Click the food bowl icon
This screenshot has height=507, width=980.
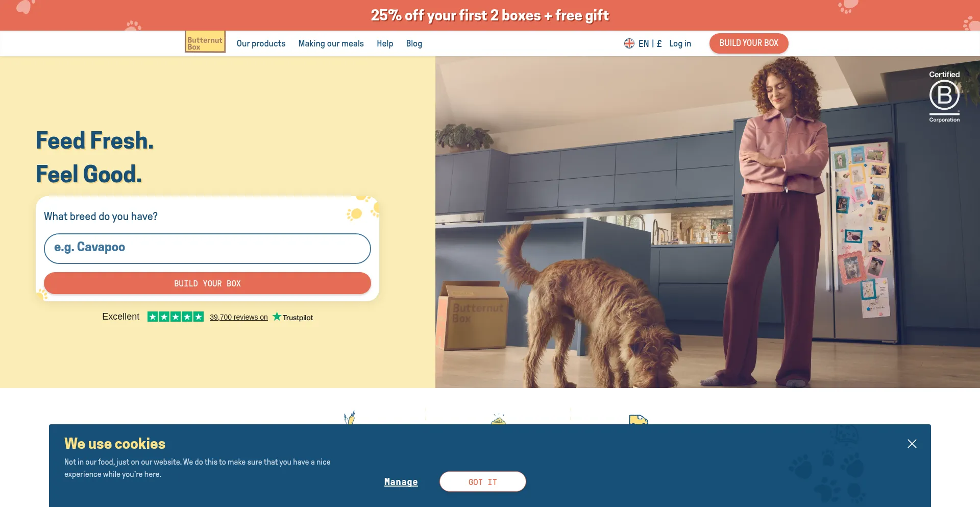click(498, 419)
